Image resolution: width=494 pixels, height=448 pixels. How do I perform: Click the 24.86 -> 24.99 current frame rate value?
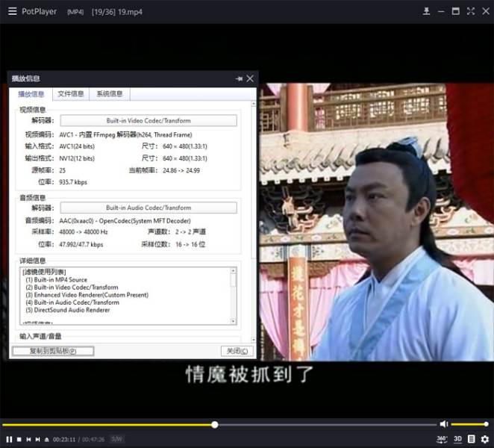[181, 170]
